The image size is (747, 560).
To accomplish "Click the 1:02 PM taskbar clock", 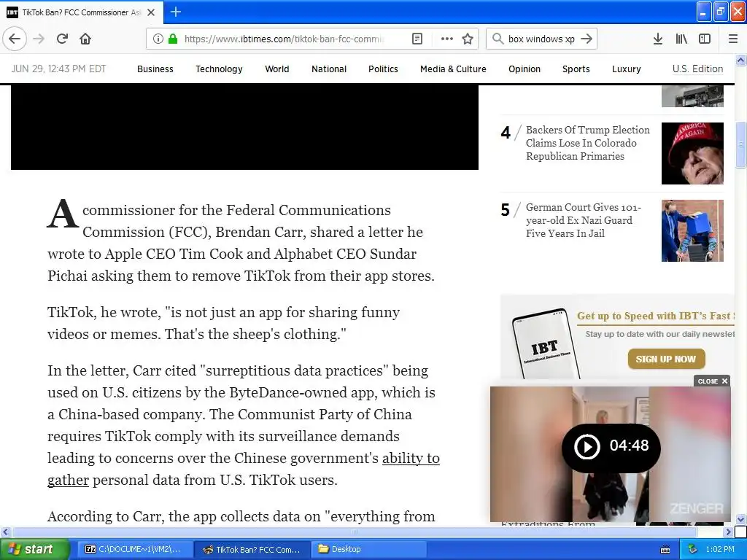I will 720,550.
